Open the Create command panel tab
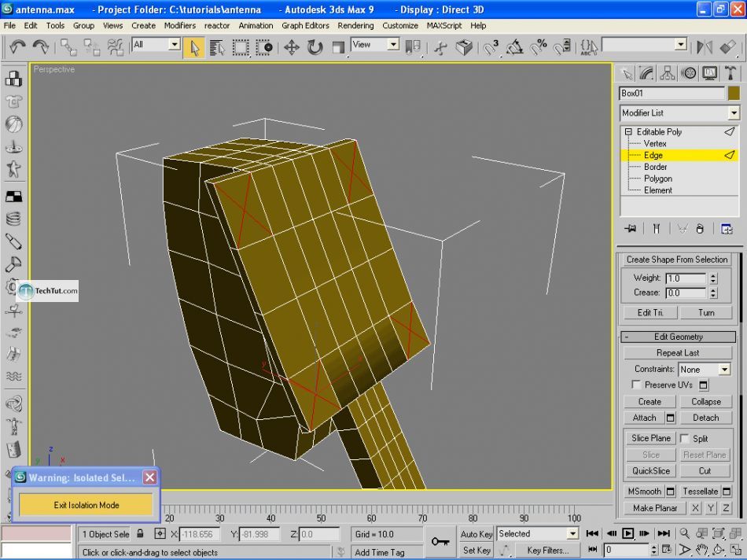The image size is (747, 560). [627, 73]
